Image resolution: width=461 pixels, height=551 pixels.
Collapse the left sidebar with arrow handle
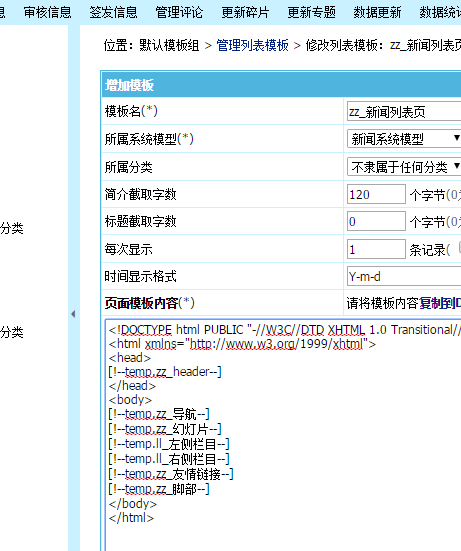point(73,314)
